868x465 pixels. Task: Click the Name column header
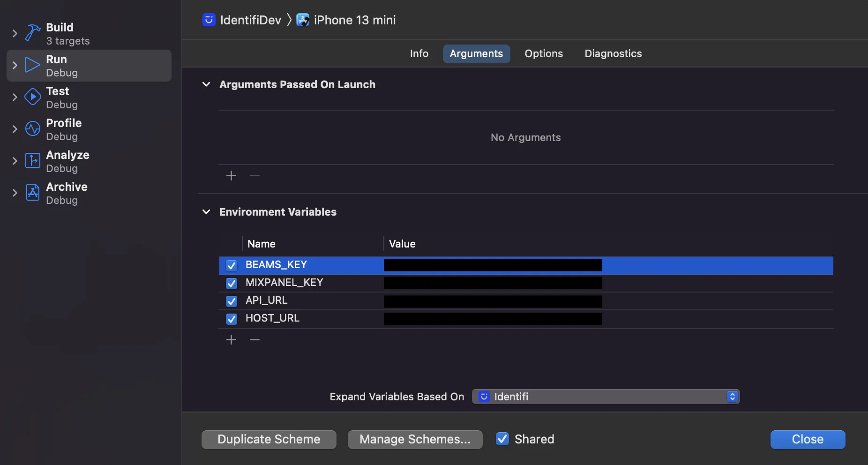[x=261, y=244]
